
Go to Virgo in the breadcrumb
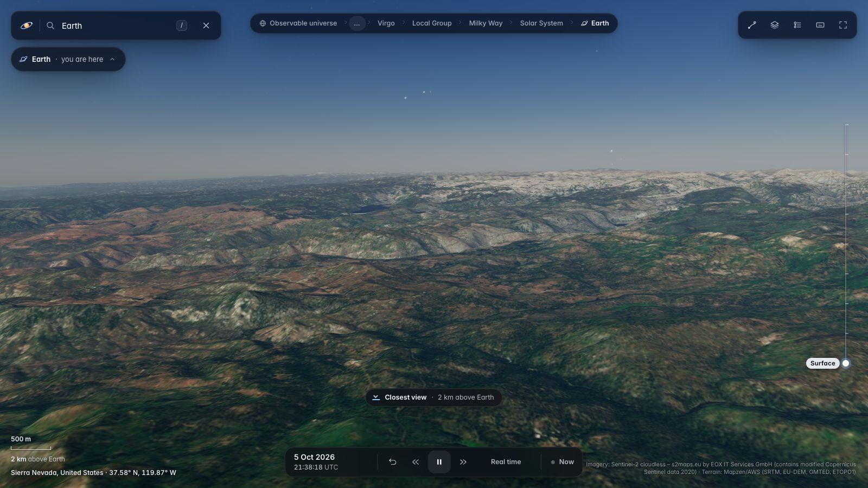coord(386,23)
